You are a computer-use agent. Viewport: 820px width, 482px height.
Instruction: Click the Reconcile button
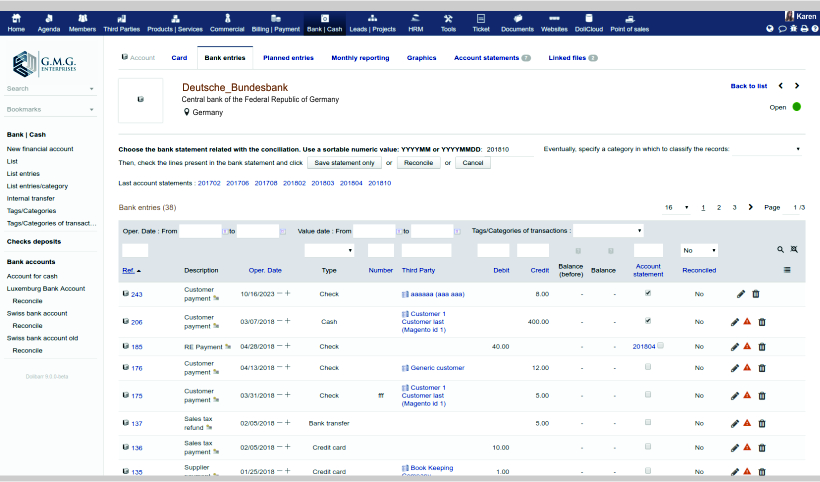(418, 162)
